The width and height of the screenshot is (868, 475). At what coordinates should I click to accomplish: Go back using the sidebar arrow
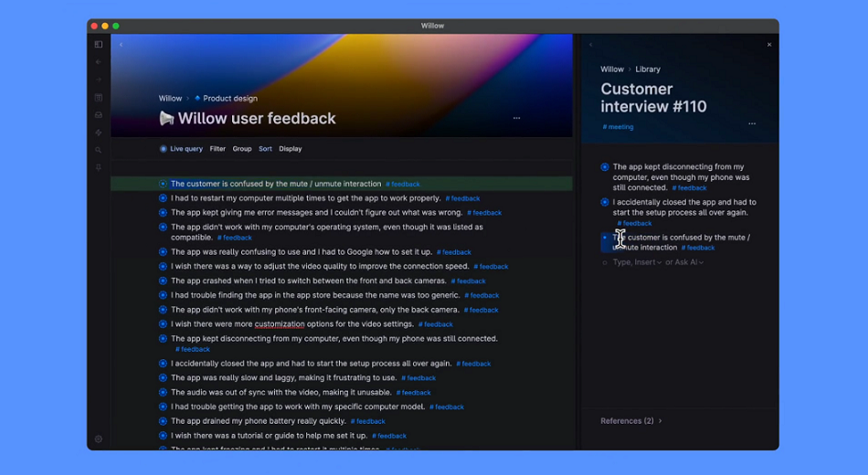pyautogui.click(x=99, y=62)
